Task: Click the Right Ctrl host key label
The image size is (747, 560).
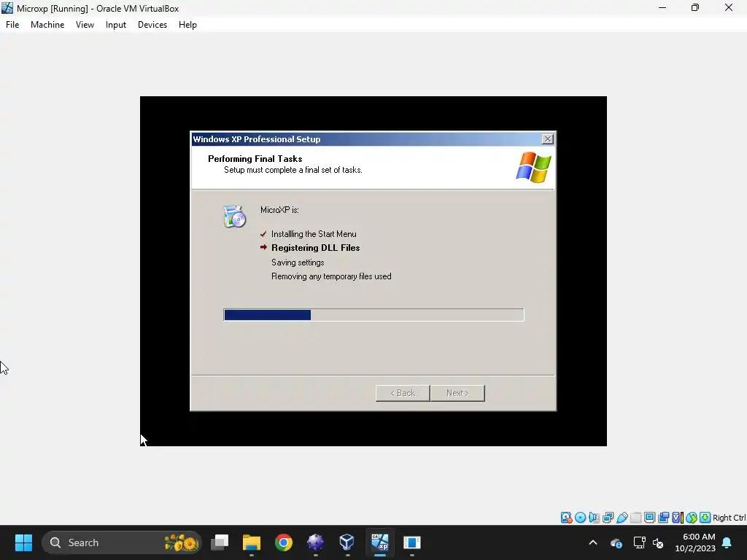Action: click(729, 518)
